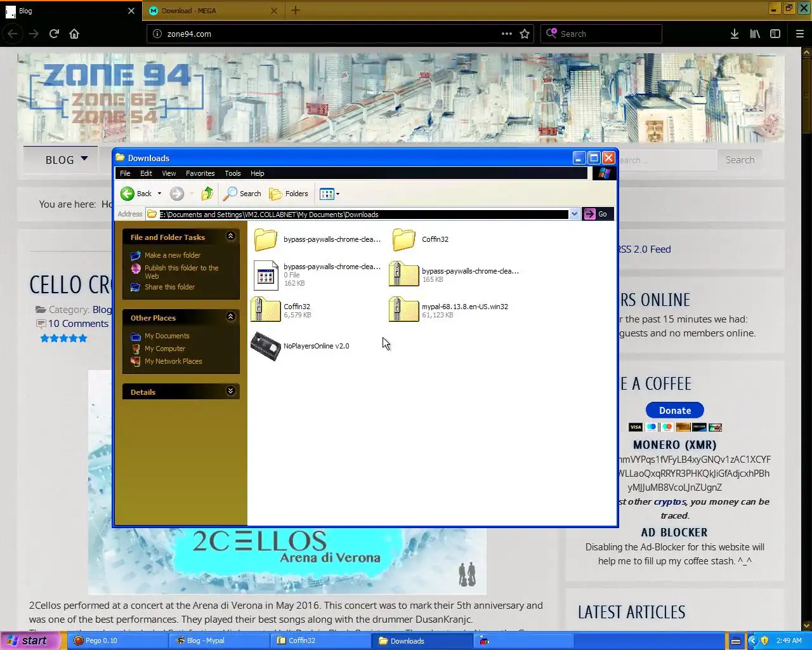Click Make a new folder
Viewport: 812px width, 650px height.
(x=172, y=255)
